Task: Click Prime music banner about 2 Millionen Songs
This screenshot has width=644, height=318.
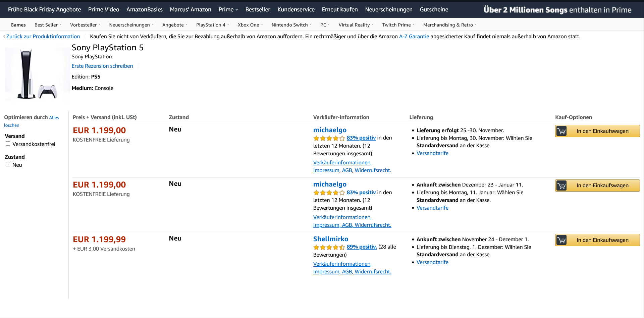Action: pos(557,10)
